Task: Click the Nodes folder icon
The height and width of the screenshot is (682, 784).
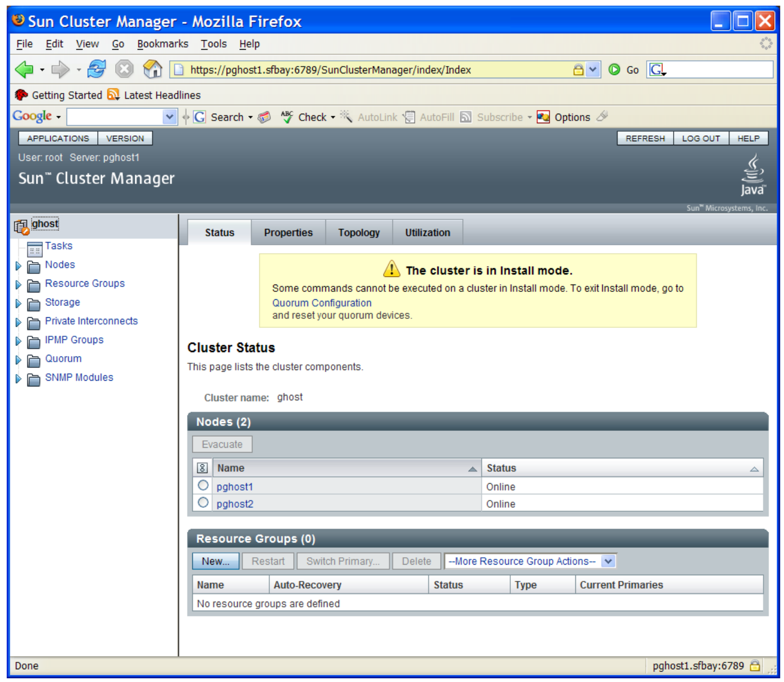Action: (34, 266)
